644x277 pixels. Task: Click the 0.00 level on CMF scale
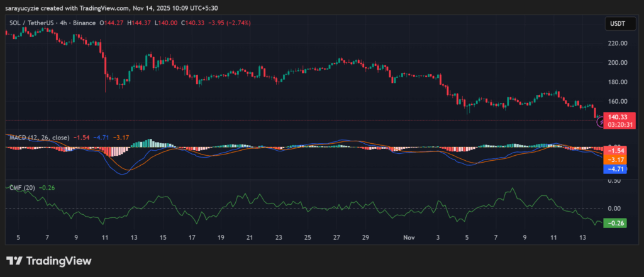coord(616,208)
